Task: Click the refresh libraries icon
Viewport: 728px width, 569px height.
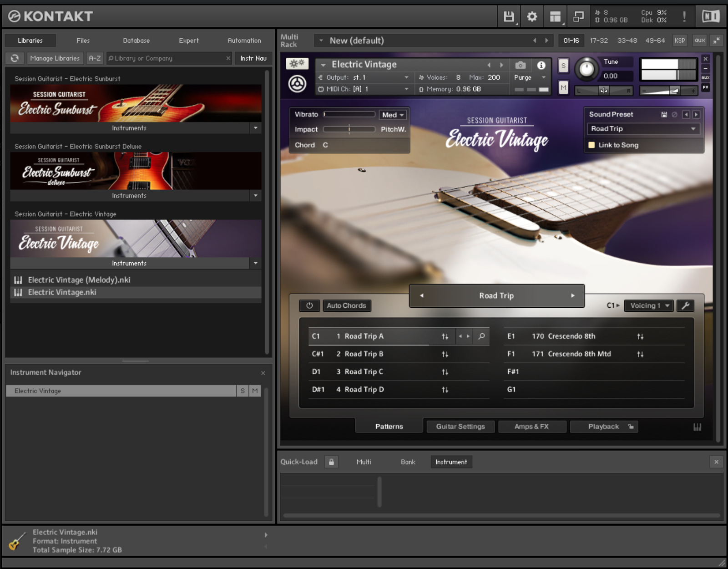Action: pyautogui.click(x=15, y=58)
